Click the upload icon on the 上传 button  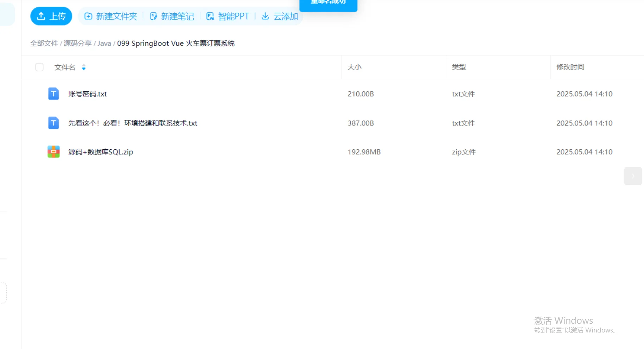[41, 16]
